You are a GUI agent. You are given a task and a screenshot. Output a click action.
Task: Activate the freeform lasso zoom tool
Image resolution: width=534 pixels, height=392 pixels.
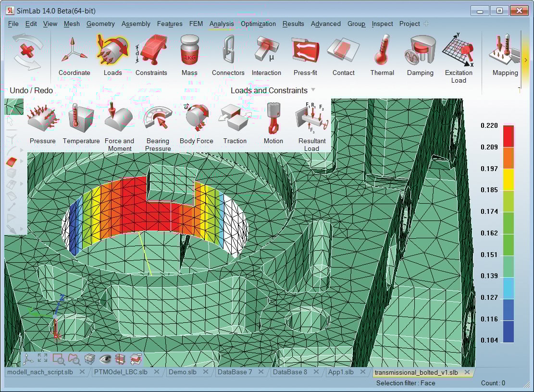click(74, 359)
